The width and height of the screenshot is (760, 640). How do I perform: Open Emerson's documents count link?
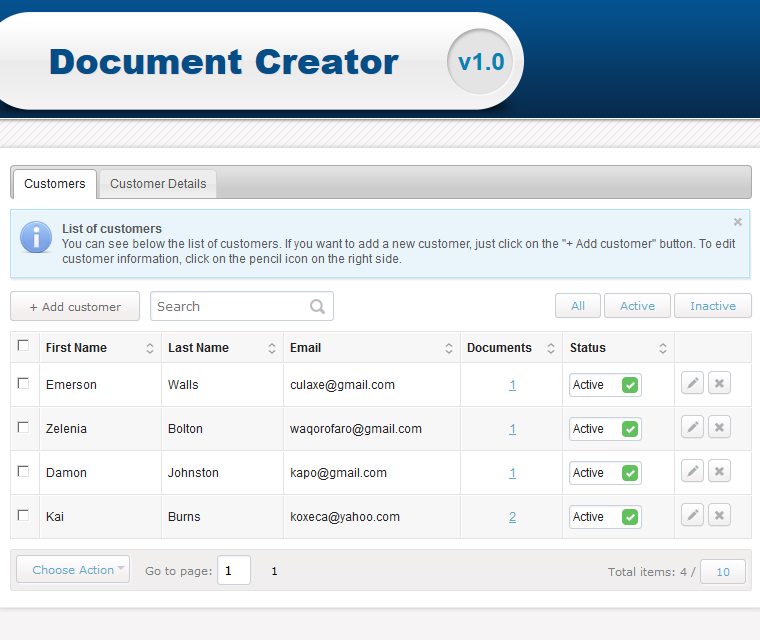click(512, 385)
